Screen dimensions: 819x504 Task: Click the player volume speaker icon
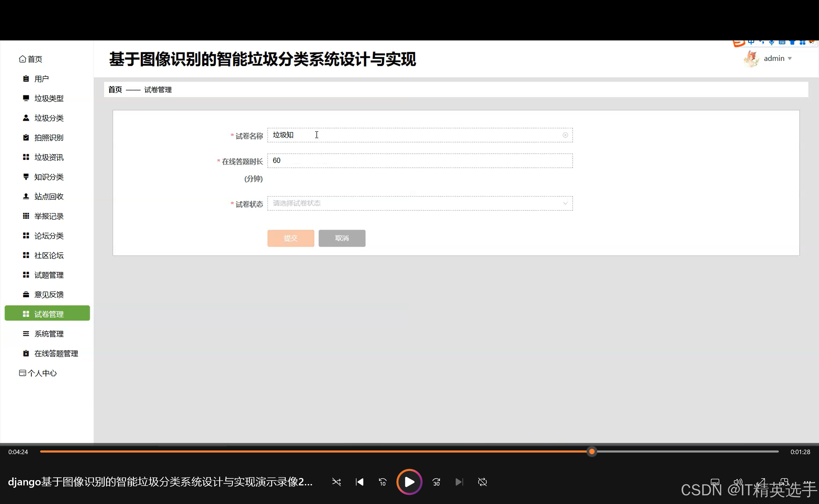(x=738, y=482)
